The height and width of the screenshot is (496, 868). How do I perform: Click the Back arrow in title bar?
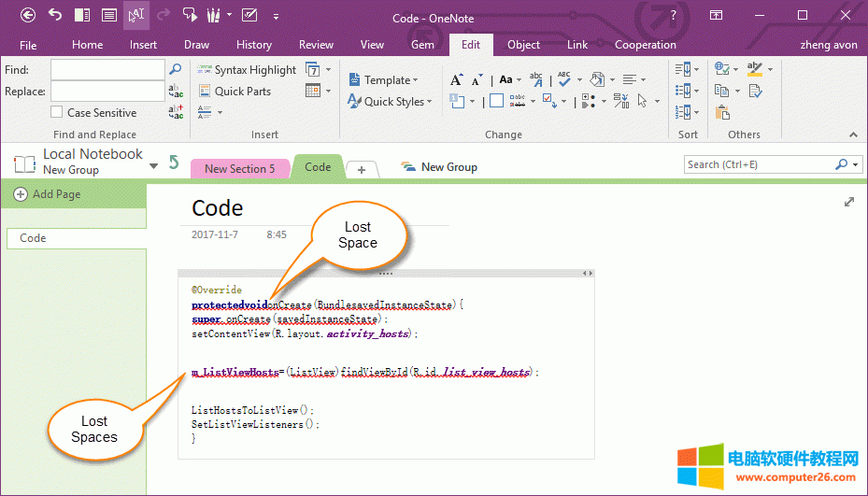[x=28, y=15]
